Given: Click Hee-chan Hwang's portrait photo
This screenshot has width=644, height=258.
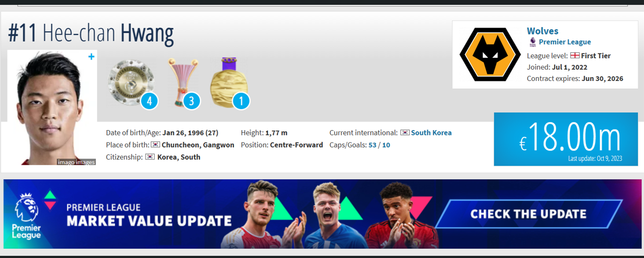Looking at the screenshot, I should tap(52, 108).
